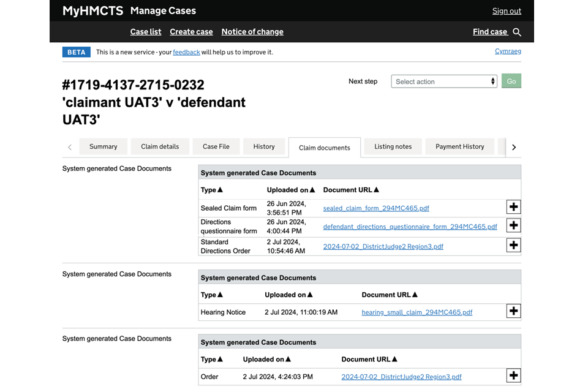Sort first table by Document URL arrow
The height and width of the screenshot is (392, 588).
(x=376, y=190)
